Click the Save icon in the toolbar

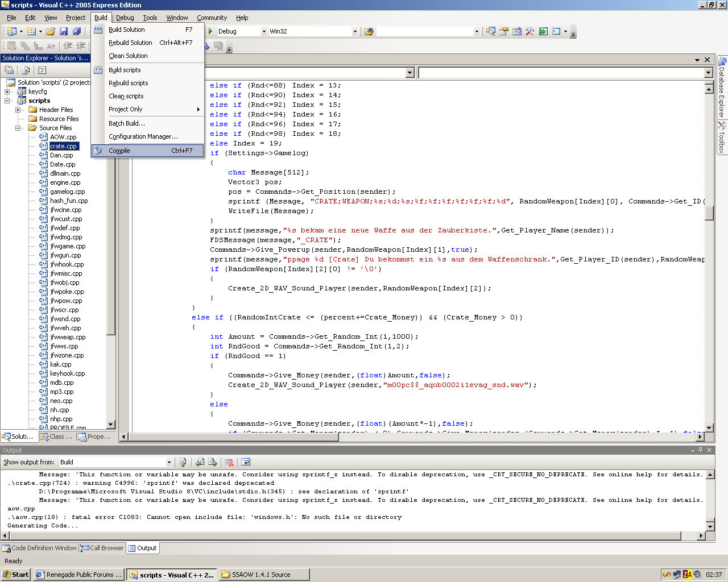(64, 31)
